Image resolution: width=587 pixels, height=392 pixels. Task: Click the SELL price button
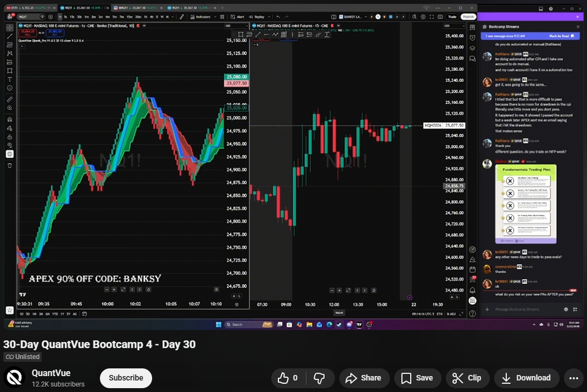pos(27,33)
